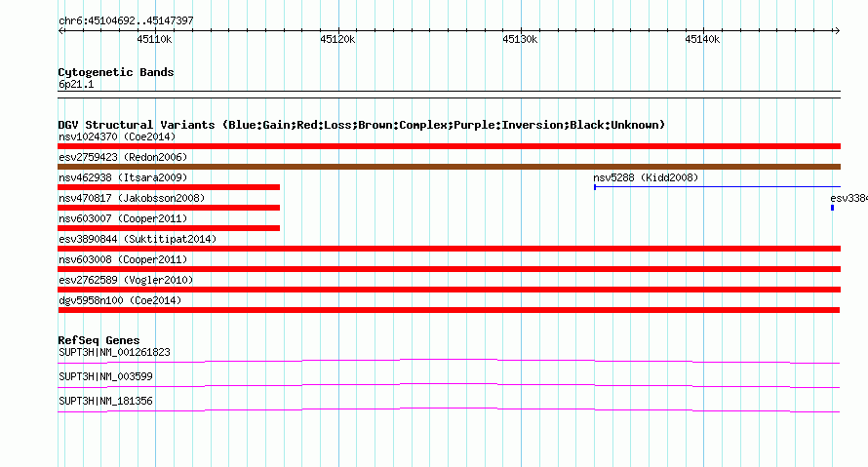Click the magenta line under SUPT3H|NM_181356
Image resolution: width=868 pixels, height=467 pixels.
point(449,410)
